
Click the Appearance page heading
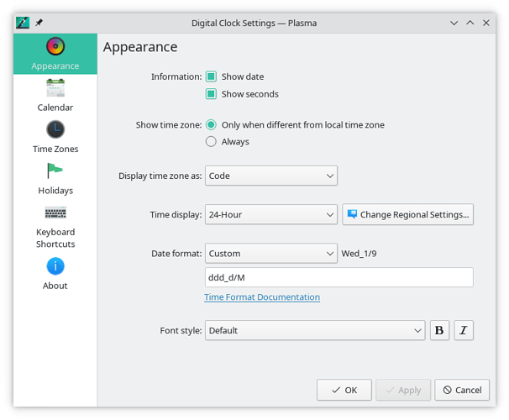click(140, 47)
